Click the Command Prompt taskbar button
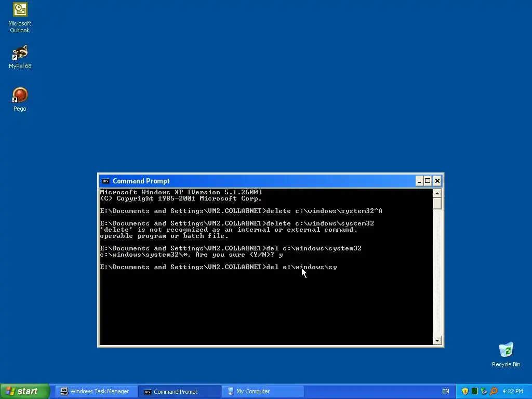This screenshot has width=532, height=399. click(x=179, y=392)
